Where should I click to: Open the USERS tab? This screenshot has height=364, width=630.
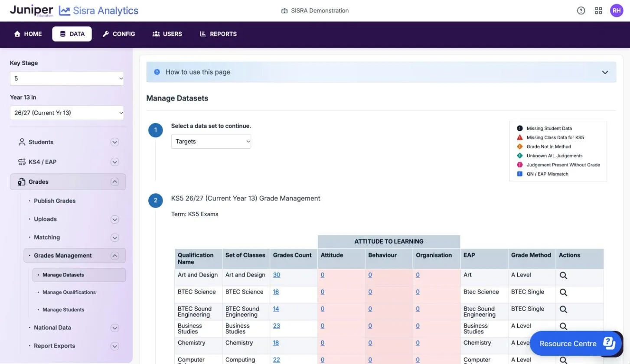pos(167,34)
